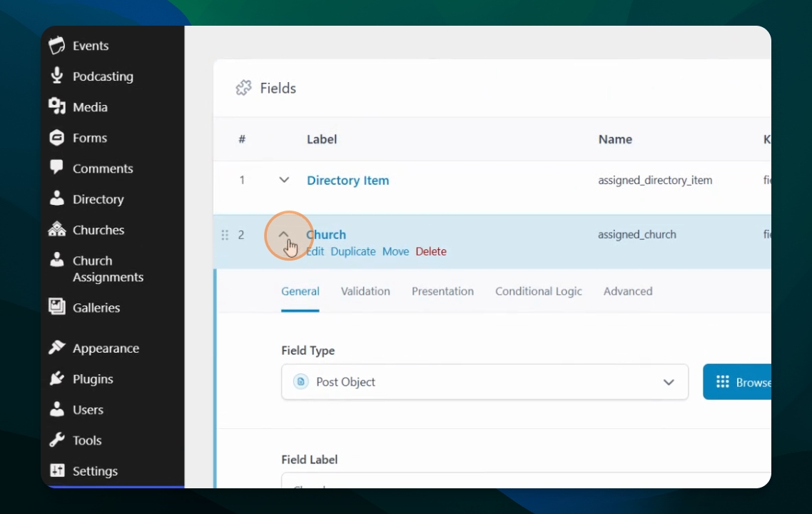This screenshot has width=812, height=514.
Task: Click the Church Assignments person icon
Action: [57, 260]
